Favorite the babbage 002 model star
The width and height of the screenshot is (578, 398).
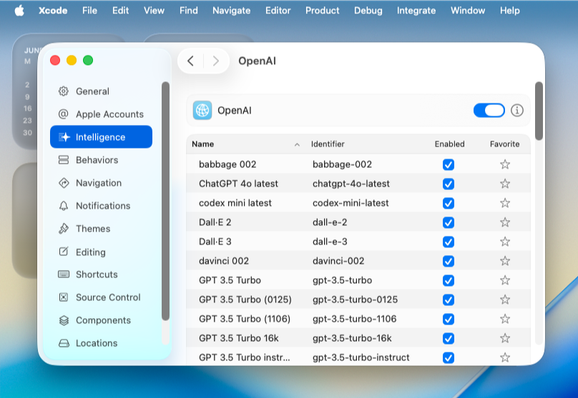click(505, 164)
